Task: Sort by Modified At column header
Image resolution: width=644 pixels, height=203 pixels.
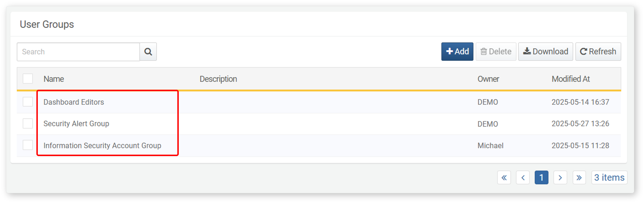Action: (x=571, y=79)
